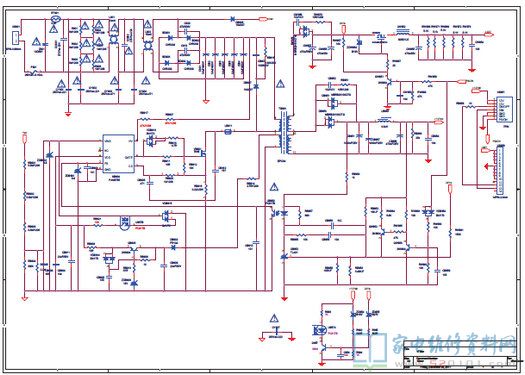Select the Y-capacitor bridging the two ground symbols
525x375 pixels.
[277, 331]
